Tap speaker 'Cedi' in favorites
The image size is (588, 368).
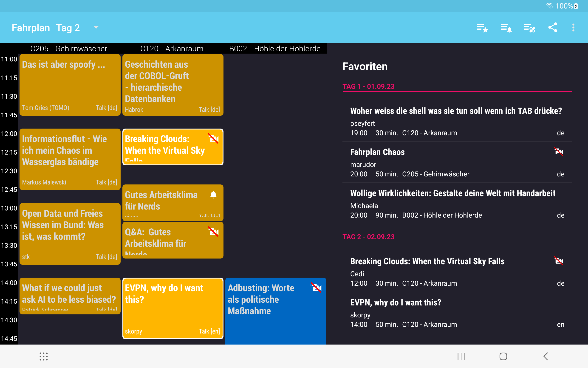pyautogui.click(x=357, y=274)
